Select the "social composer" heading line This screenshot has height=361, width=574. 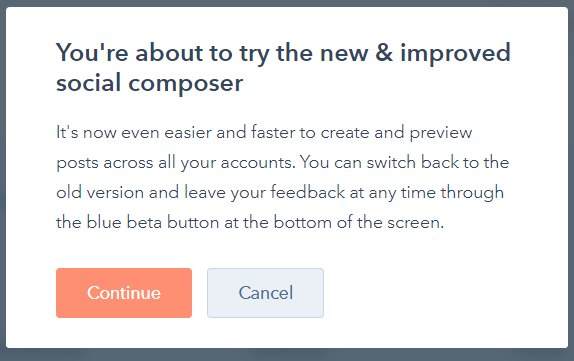[149, 83]
